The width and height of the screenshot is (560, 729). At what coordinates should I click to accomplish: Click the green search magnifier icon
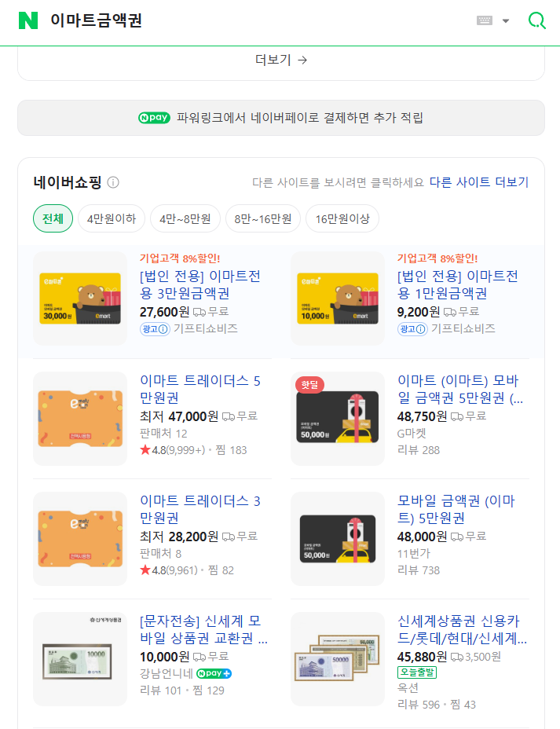[x=536, y=20]
